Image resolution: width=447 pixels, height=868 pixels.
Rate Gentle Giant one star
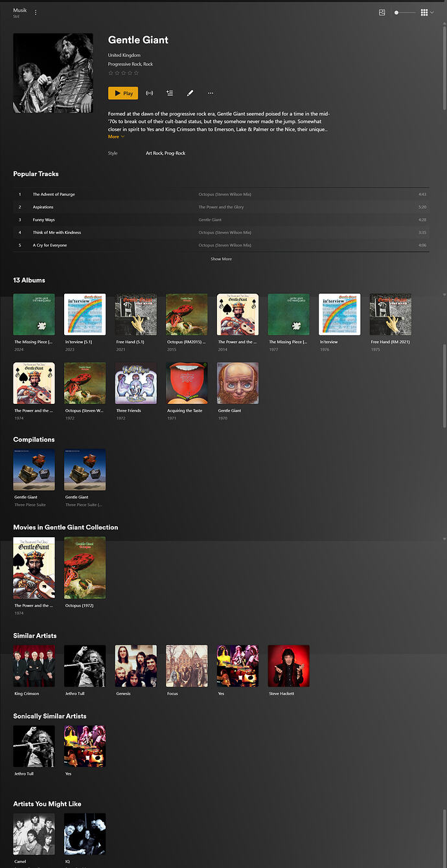click(x=111, y=73)
